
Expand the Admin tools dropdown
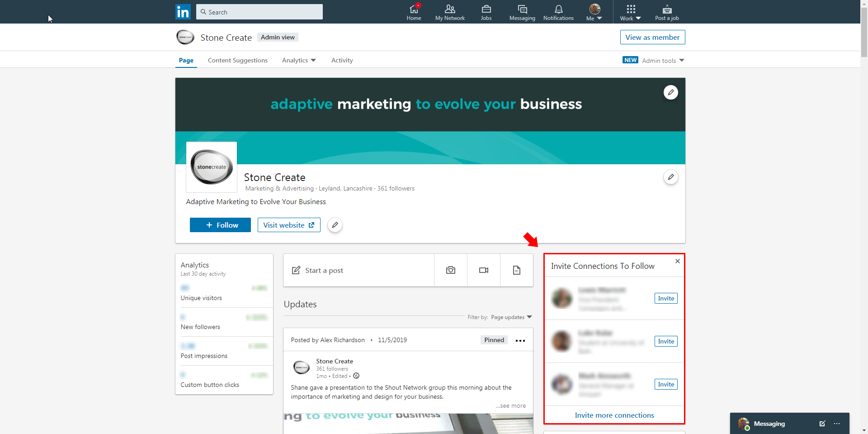tap(663, 60)
